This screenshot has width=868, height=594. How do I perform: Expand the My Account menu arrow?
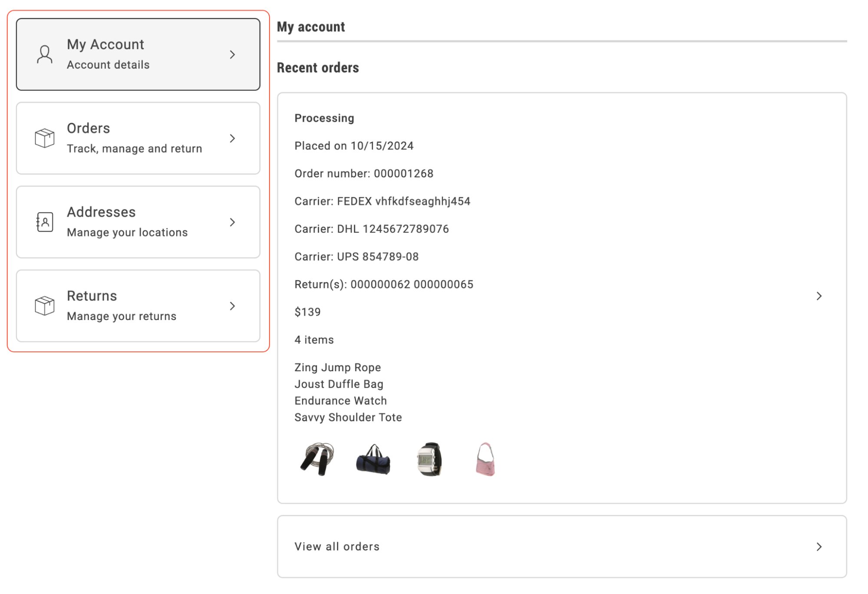(x=233, y=54)
